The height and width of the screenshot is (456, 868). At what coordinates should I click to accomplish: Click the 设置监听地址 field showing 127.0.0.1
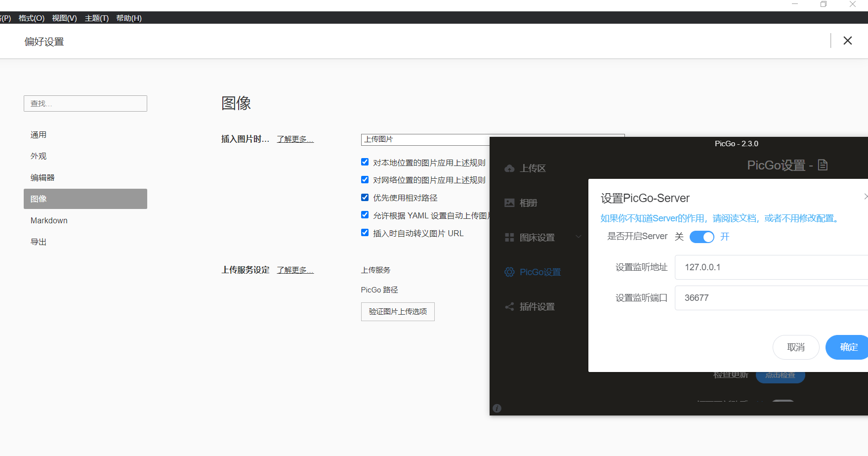point(771,267)
